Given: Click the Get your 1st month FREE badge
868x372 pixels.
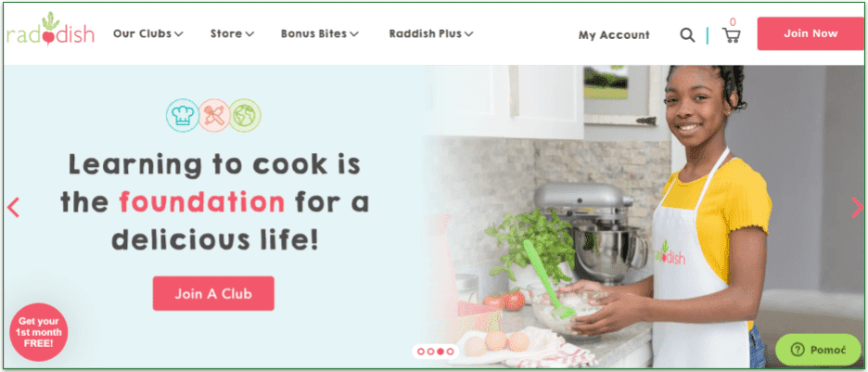Looking at the screenshot, I should pyautogui.click(x=38, y=332).
